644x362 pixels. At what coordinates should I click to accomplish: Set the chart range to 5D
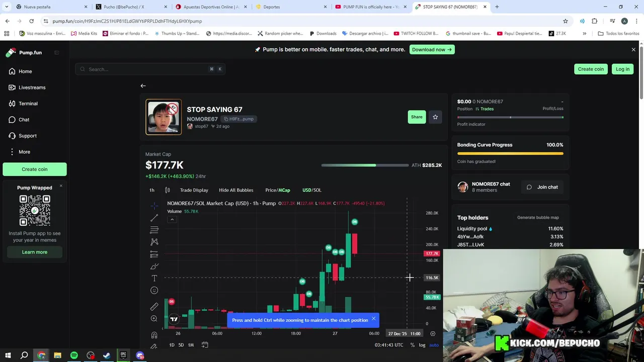181,345
